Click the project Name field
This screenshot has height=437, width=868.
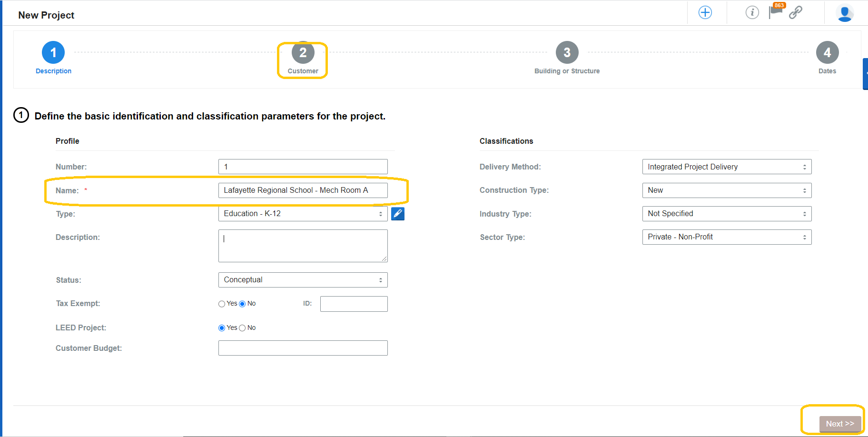pos(303,190)
